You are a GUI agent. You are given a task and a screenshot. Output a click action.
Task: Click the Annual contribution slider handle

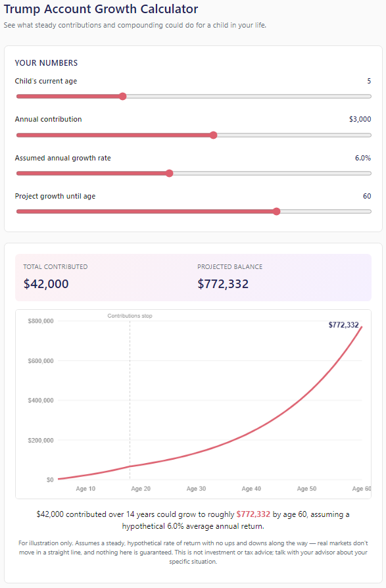point(213,135)
